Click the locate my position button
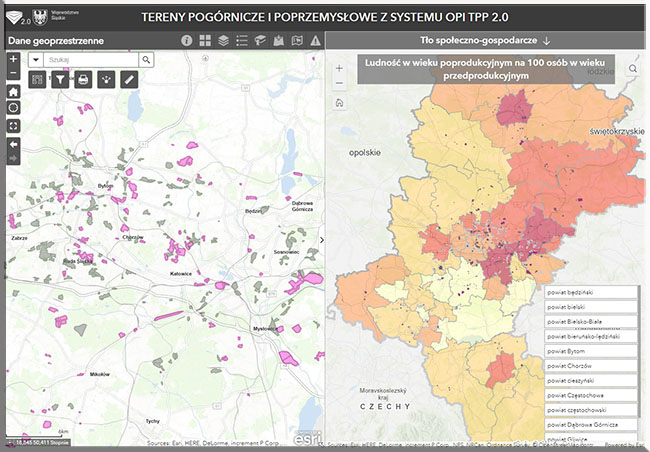The width and height of the screenshot is (650, 452). (13, 108)
